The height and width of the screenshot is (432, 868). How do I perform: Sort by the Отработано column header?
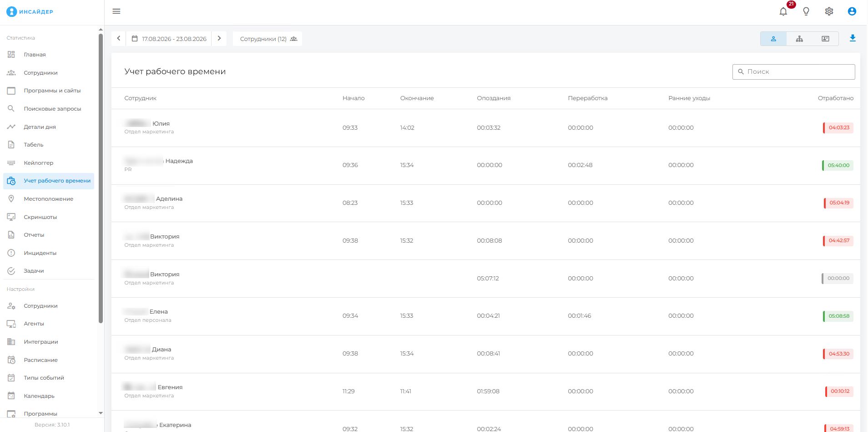pos(835,98)
